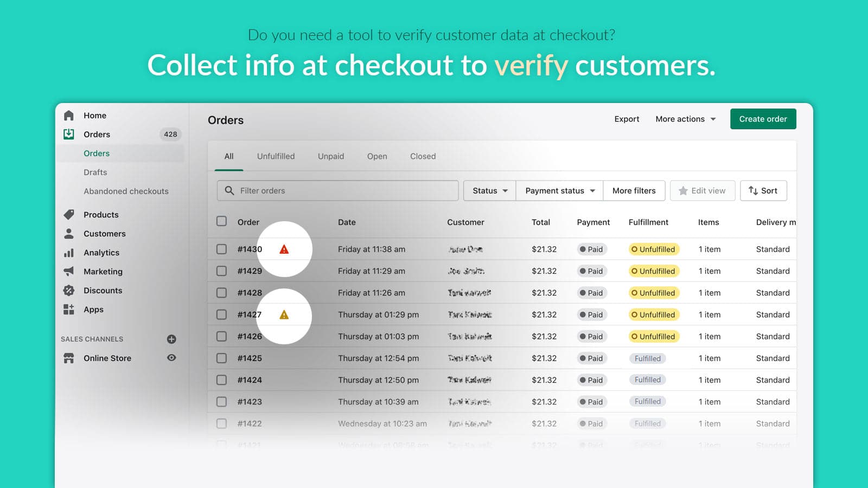
Task: Click the red warning icon on order #1430
Action: pos(285,249)
